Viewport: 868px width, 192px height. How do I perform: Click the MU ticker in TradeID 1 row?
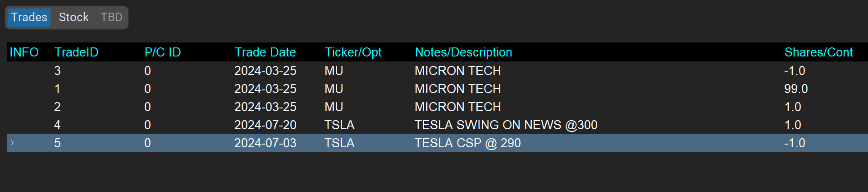(x=333, y=89)
